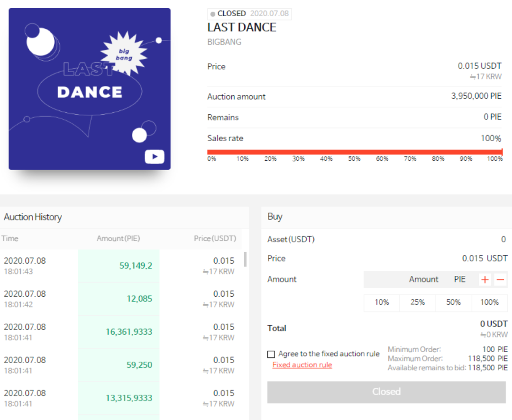Click the 18:01:42 history timestamp
The width and height of the screenshot is (512, 420).
18,304
